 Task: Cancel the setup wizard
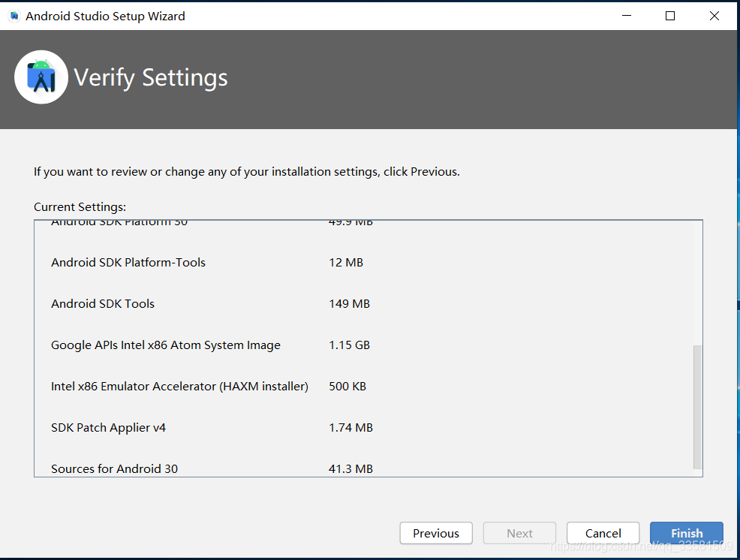tap(603, 533)
